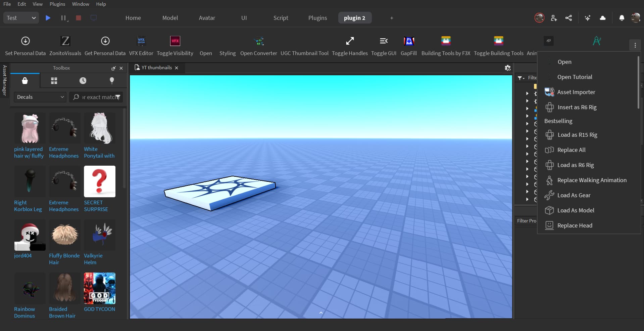Toggle Building Tools visibility
The height and width of the screenshot is (331, 644).
coord(498,45)
